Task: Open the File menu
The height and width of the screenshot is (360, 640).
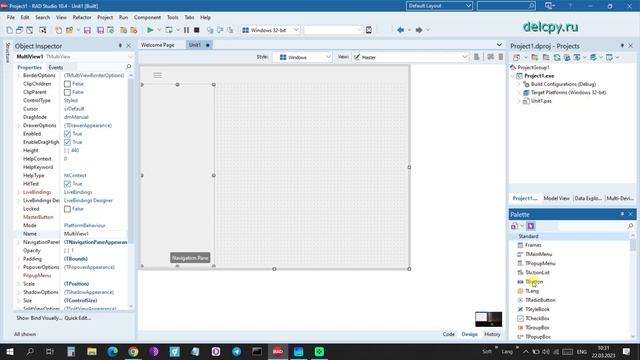Action: pyautogui.click(x=11, y=18)
